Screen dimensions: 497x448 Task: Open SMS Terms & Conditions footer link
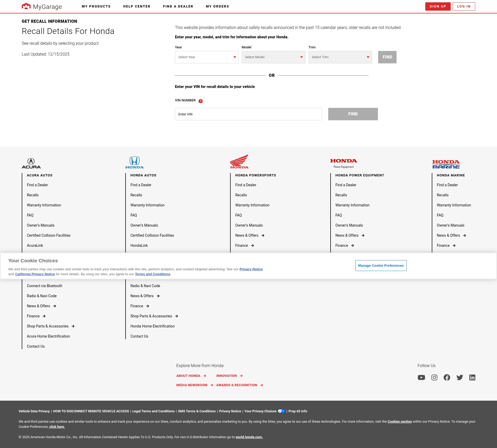click(197, 411)
